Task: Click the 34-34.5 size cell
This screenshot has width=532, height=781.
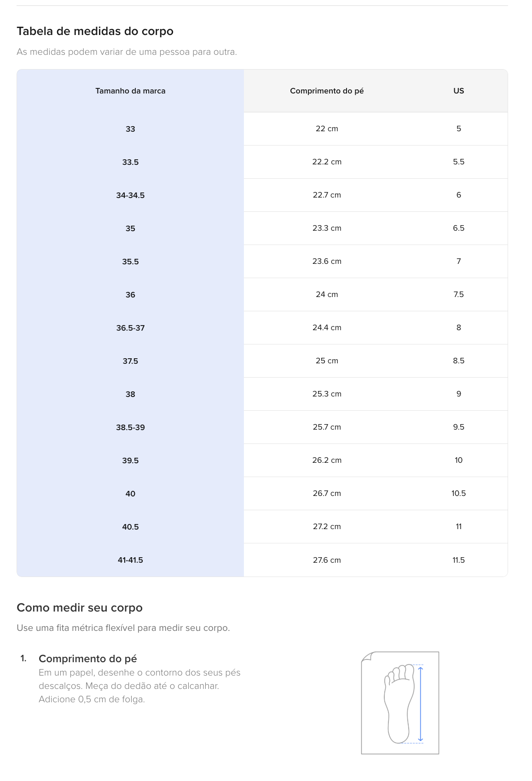Action: click(130, 195)
